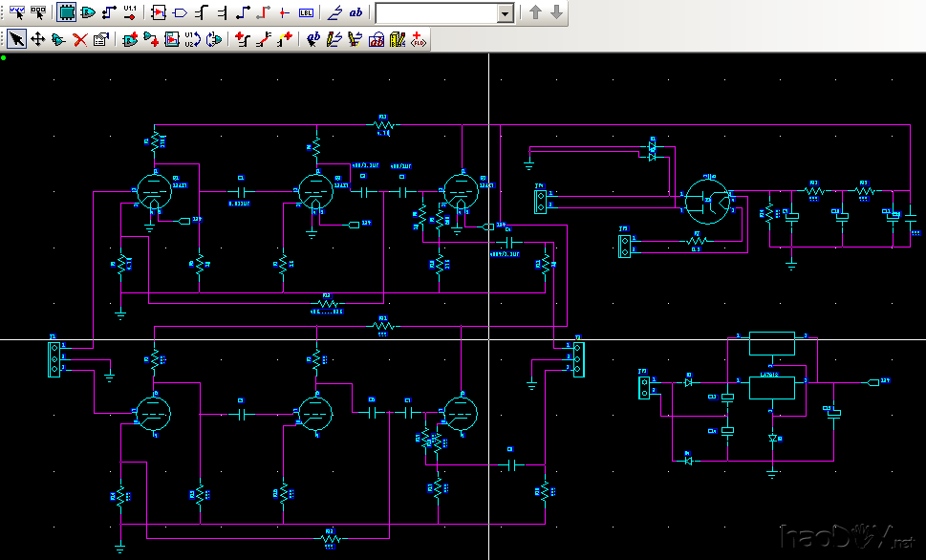Choose the four-way move tool
The width and height of the screenshot is (926, 560).
click(38, 39)
